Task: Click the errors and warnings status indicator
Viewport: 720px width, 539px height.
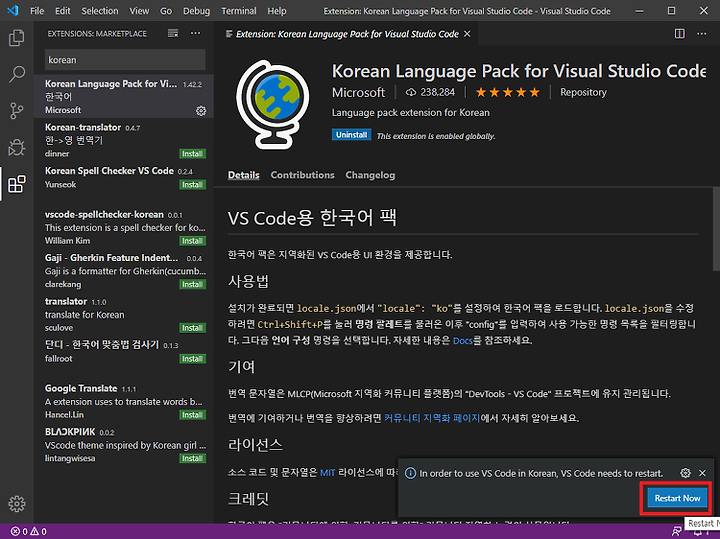Action: click(x=28, y=532)
